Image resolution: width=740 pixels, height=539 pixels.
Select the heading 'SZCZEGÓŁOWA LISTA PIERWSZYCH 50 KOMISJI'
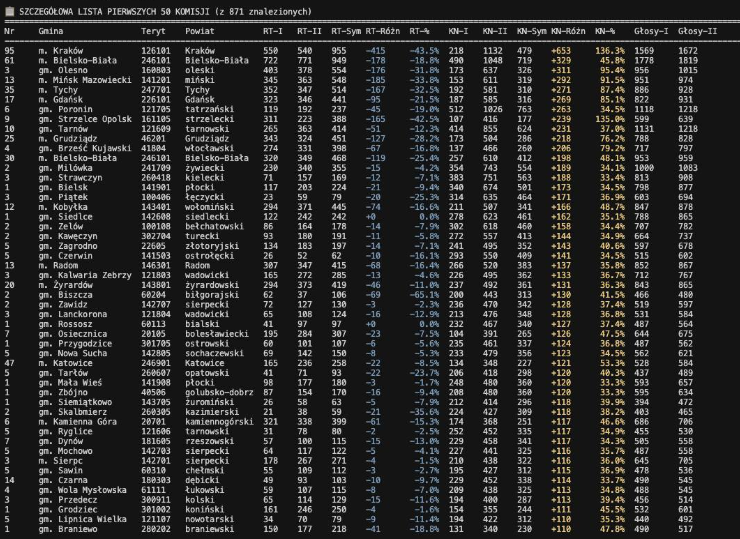pyautogui.click(x=114, y=12)
